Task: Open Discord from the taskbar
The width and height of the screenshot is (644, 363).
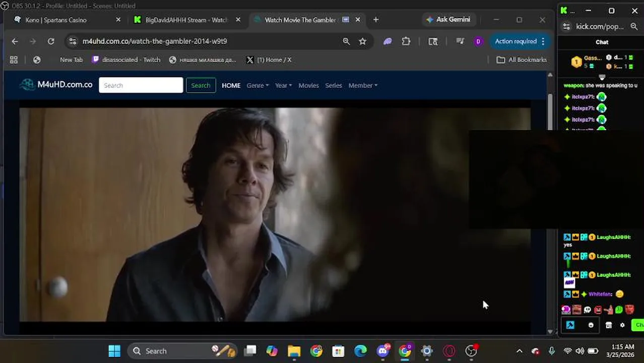Action: pyautogui.click(x=383, y=351)
